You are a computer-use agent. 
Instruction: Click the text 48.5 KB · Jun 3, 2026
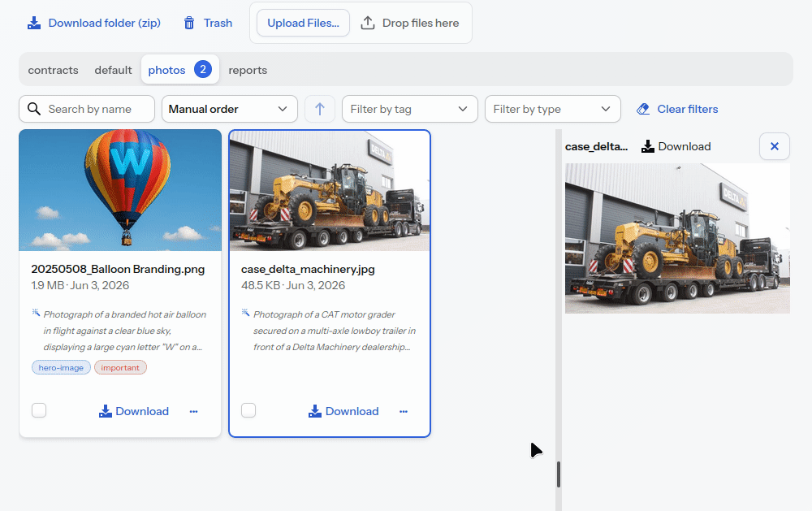point(293,285)
